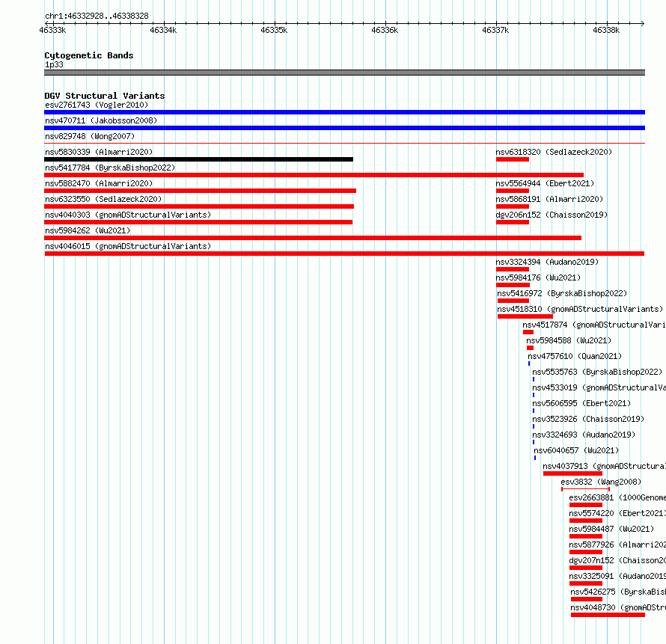This screenshot has height=644, width=666.
Task: Open the nsv5984262 (Wu2021) label
Action: [x=88, y=230]
